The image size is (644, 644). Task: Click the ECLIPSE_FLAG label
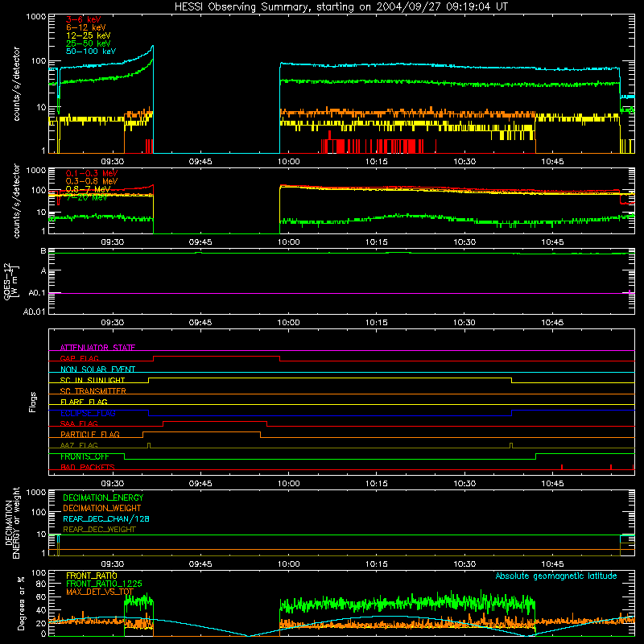pyautogui.click(x=88, y=413)
